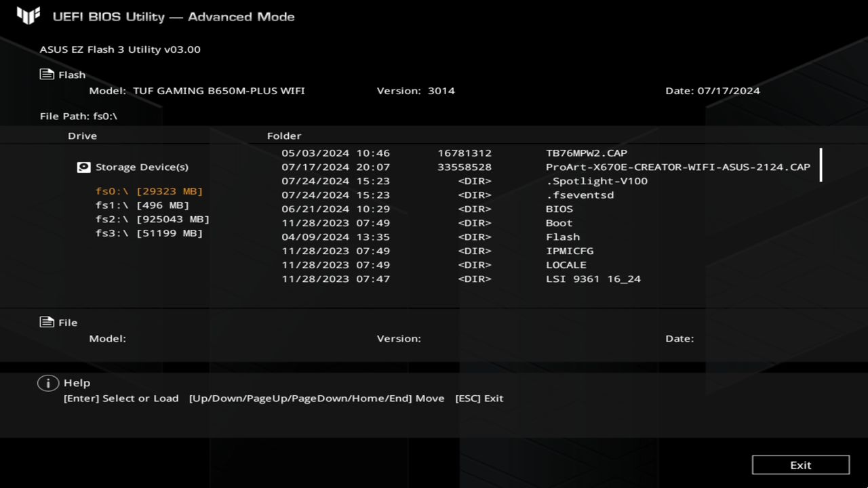Select drive fs3:\ [51199 MB]

pos(149,233)
